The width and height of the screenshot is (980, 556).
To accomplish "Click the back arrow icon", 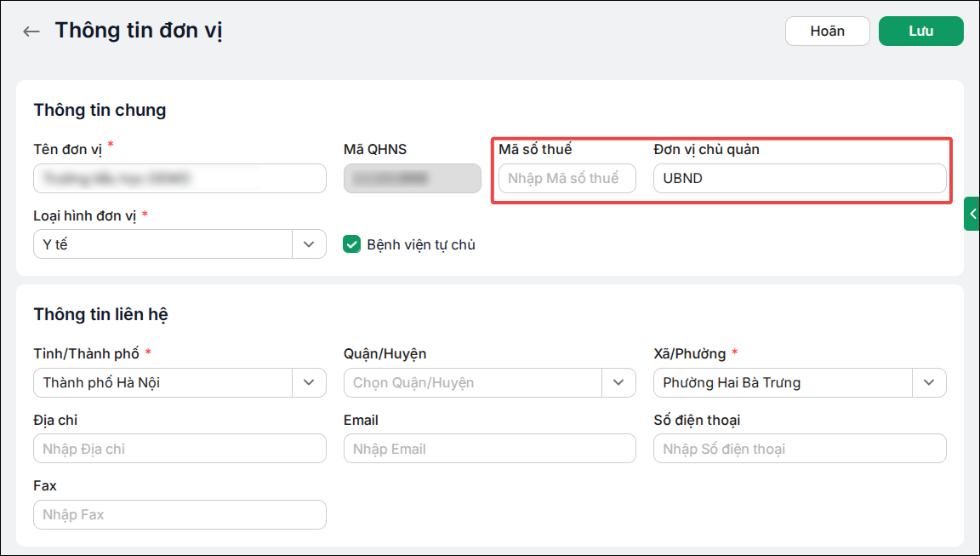I will (x=31, y=32).
